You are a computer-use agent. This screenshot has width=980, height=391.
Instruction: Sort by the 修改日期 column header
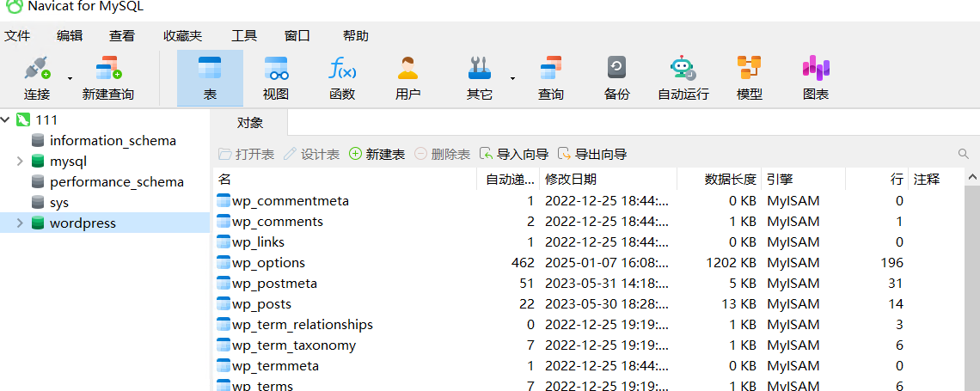pos(608,180)
